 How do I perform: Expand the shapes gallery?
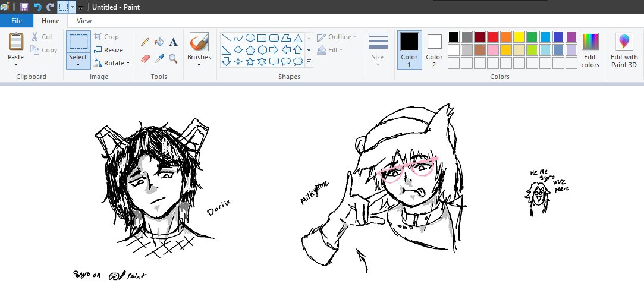tap(309, 62)
